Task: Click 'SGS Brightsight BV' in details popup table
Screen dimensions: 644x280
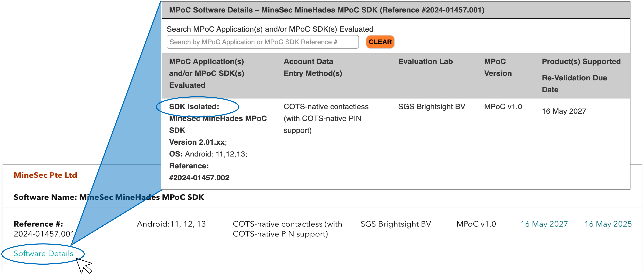Action: (431, 107)
